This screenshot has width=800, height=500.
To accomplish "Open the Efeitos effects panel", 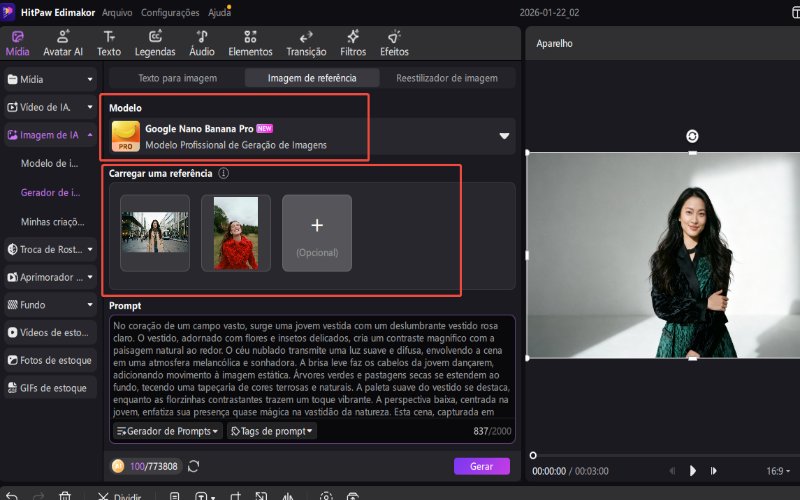I will [394, 43].
